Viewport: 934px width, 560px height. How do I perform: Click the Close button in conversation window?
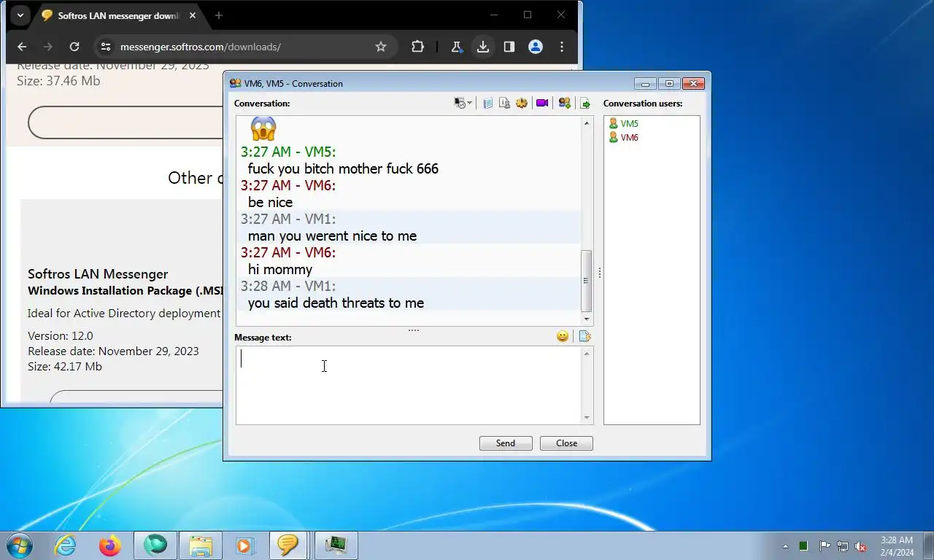pyautogui.click(x=566, y=443)
